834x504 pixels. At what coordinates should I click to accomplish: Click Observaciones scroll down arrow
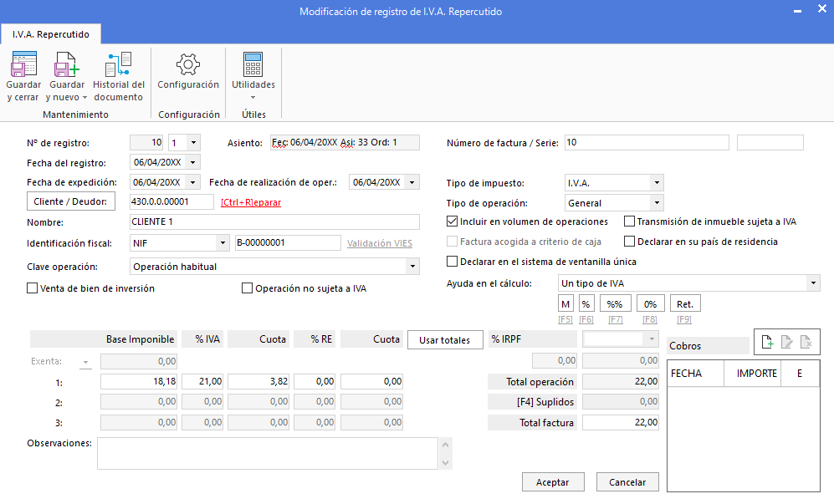tap(446, 463)
